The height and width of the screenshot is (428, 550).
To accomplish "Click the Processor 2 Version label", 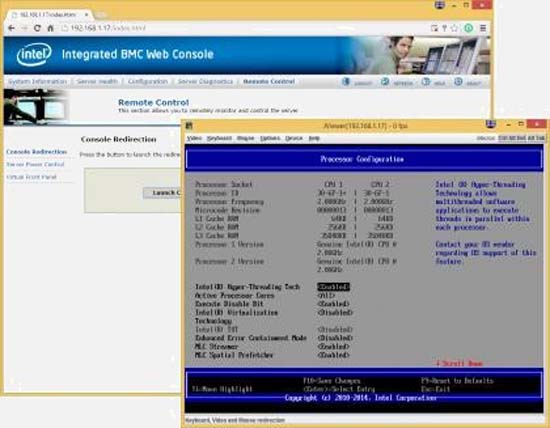I will [x=229, y=261].
